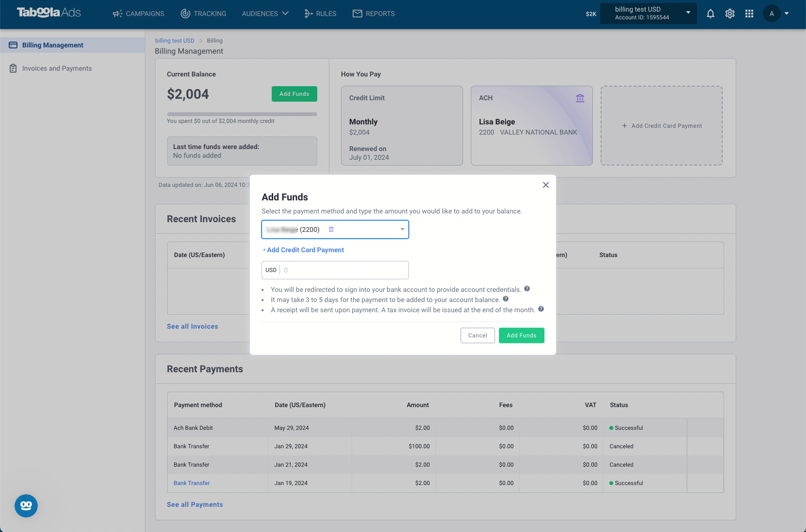
Task: Click Add Credit Card Payment card
Action: pyautogui.click(x=662, y=126)
